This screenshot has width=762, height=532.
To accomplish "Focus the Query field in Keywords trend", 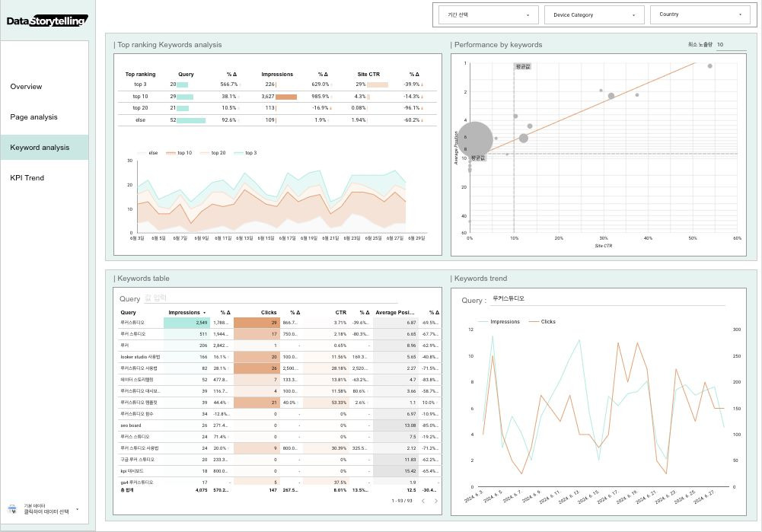I will tap(607, 299).
